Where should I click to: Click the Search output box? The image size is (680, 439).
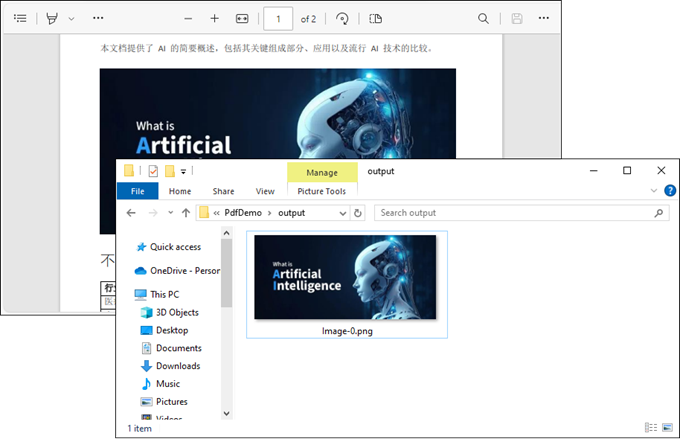[x=515, y=213]
